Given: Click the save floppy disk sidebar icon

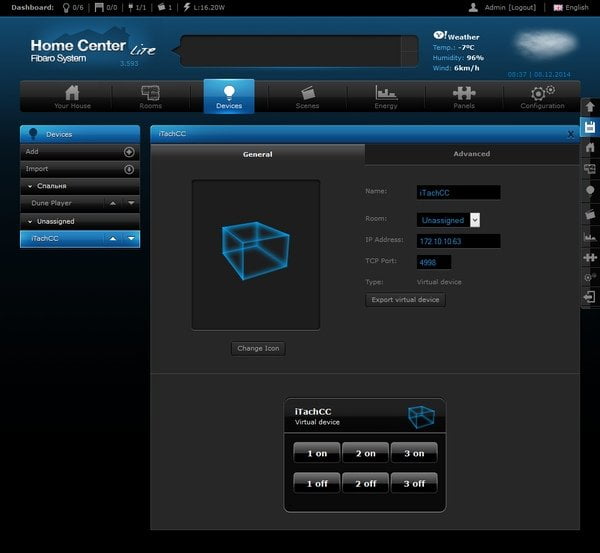Looking at the screenshot, I should 590,127.
